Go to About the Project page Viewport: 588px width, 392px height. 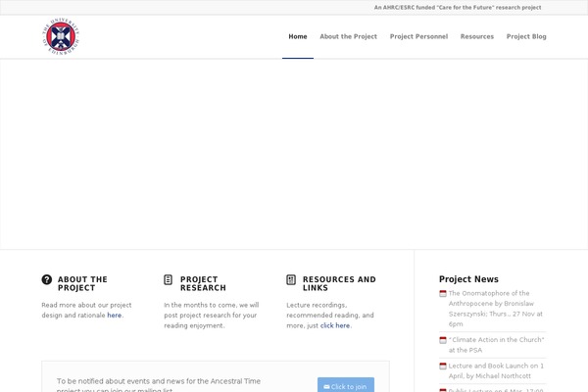coord(348,36)
